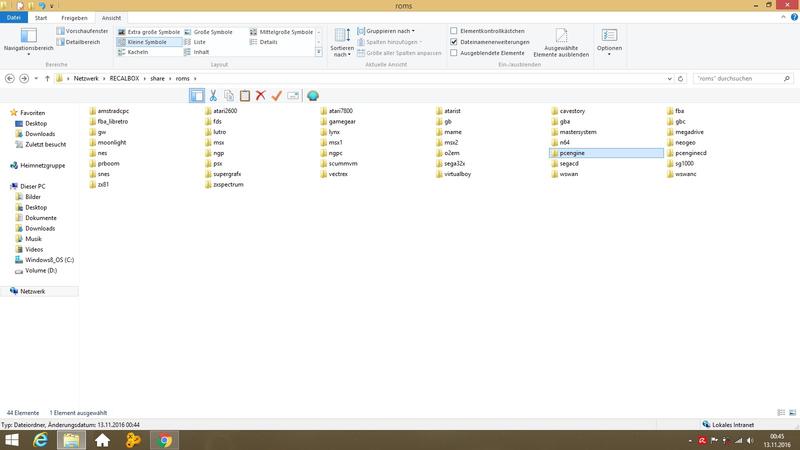
Task: Open Internet Explorer from taskbar
Action: [40, 440]
